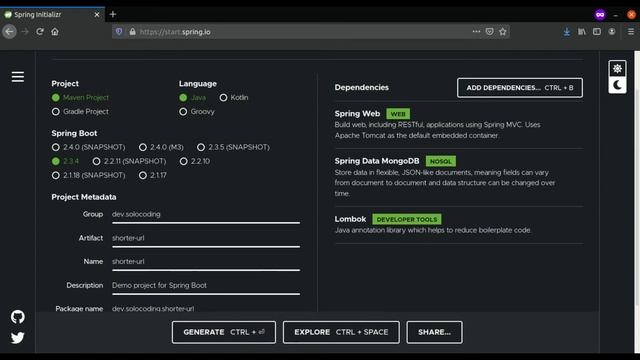The image size is (640, 360).
Task: Open the GitHub link icon
Action: click(x=18, y=317)
